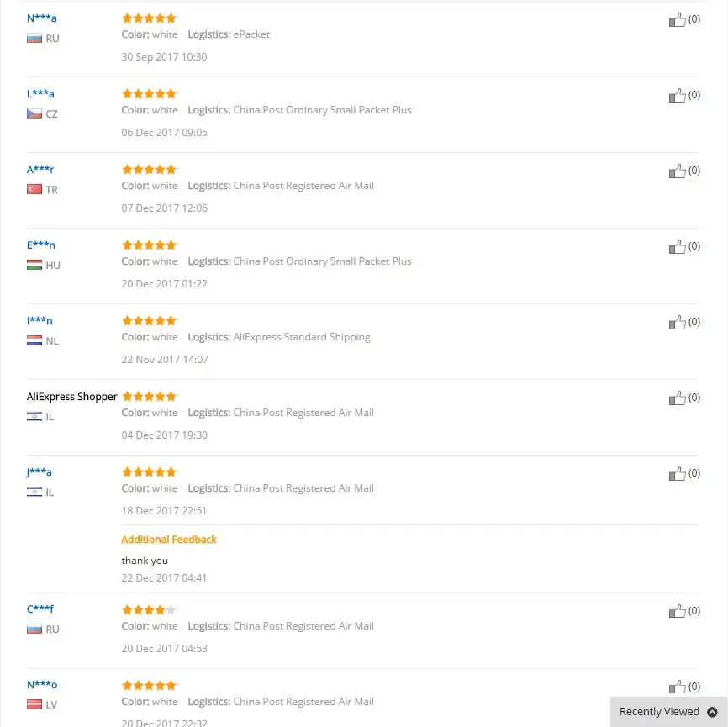This screenshot has height=727, width=728.
Task: Open A***r reviewer profile
Action: [x=40, y=170]
